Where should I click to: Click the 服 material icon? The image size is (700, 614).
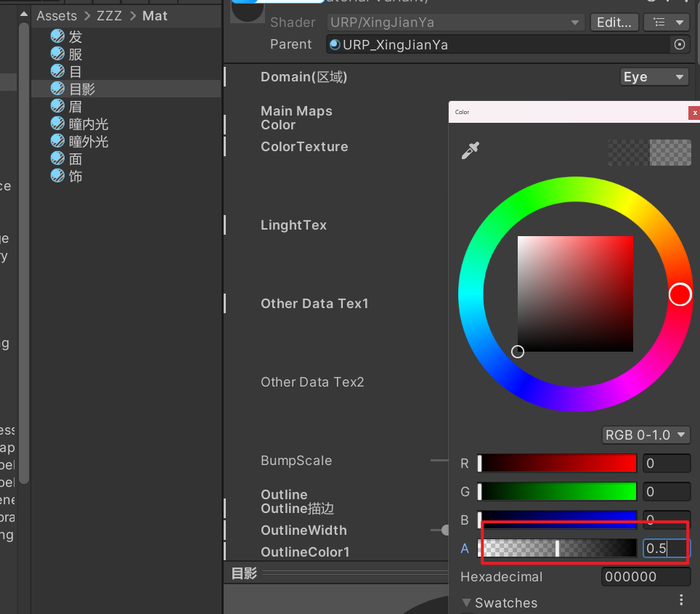(x=58, y=54)
